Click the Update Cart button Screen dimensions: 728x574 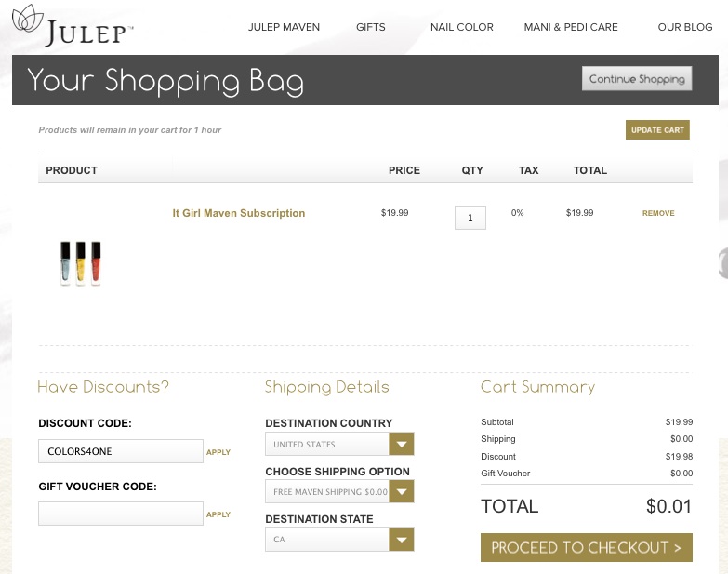pyautogui.click(x=657, y=130)
